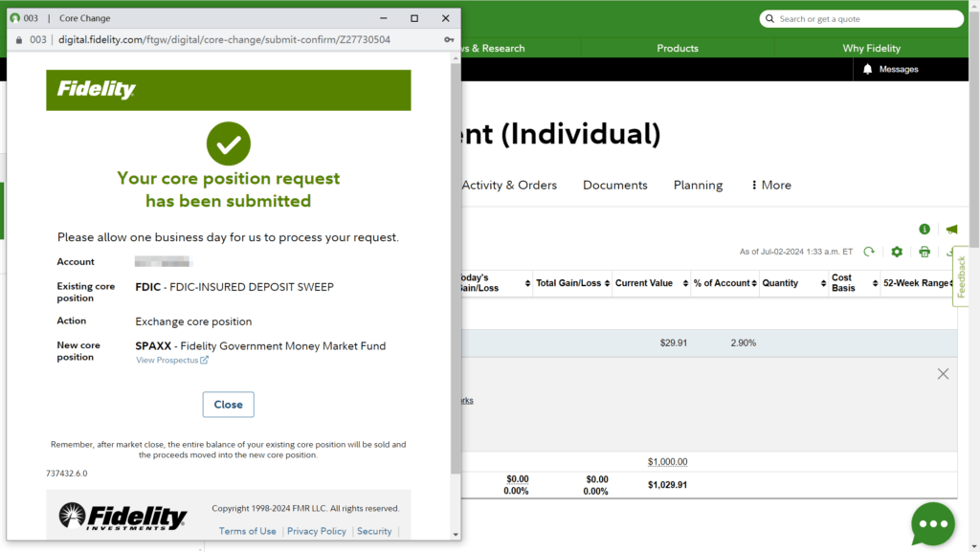This screenshot has width=980, height=552.
Task: Click the megaphone announcements icon
Action: point(951,230)
